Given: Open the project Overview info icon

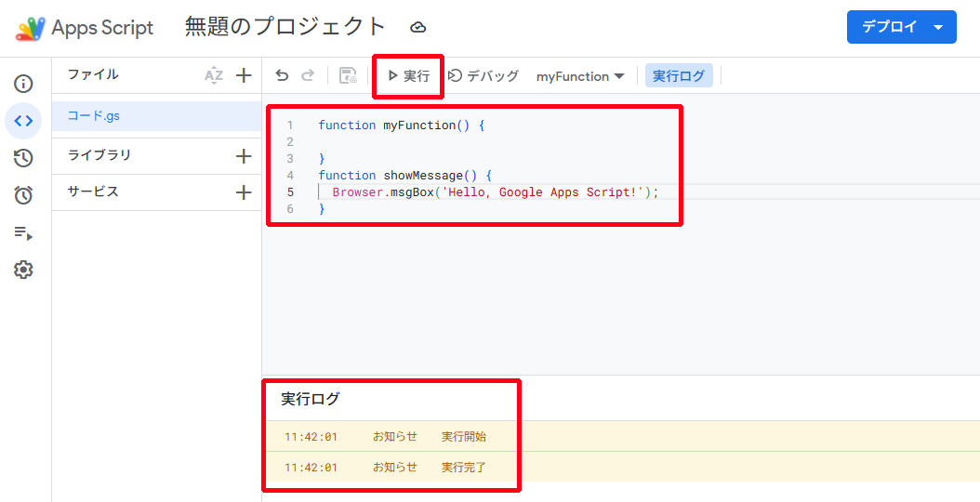Looking at the screenshot, I should tap(23, 84).
